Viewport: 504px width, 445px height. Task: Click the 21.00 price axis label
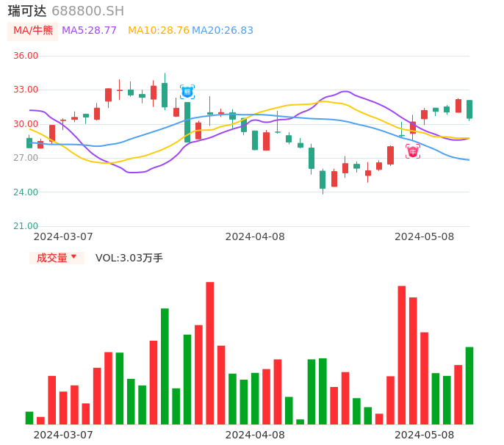tap(26, 226)
